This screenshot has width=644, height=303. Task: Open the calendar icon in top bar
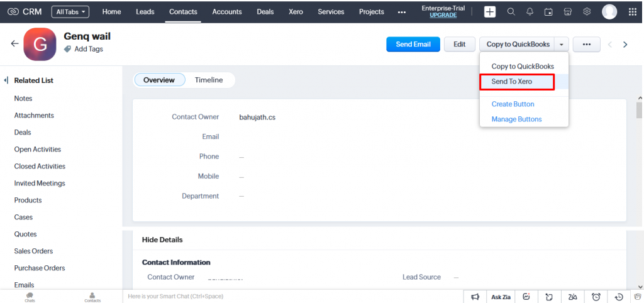point(548,12)
